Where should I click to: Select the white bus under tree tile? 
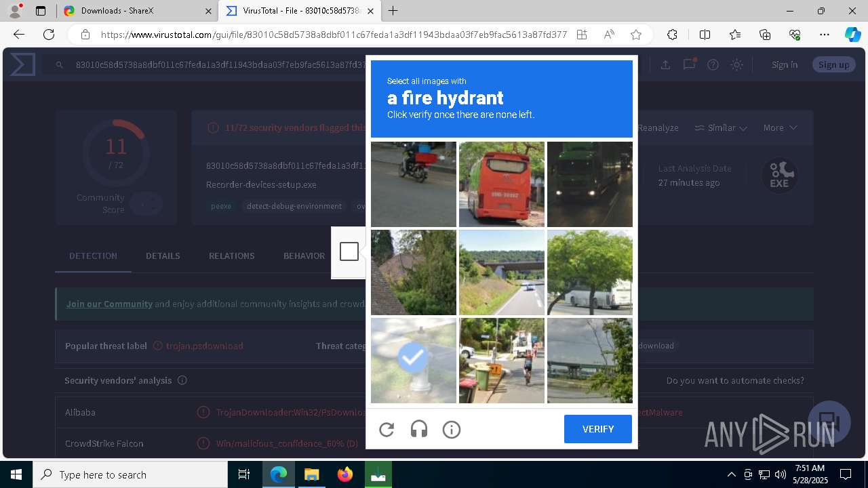pyautogui.click(x=590, y=272)
